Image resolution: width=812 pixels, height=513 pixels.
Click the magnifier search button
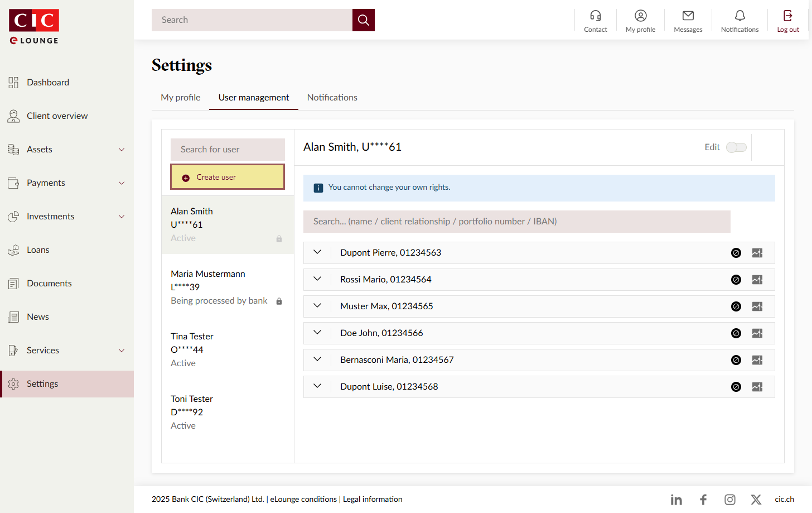pos(363,20)
